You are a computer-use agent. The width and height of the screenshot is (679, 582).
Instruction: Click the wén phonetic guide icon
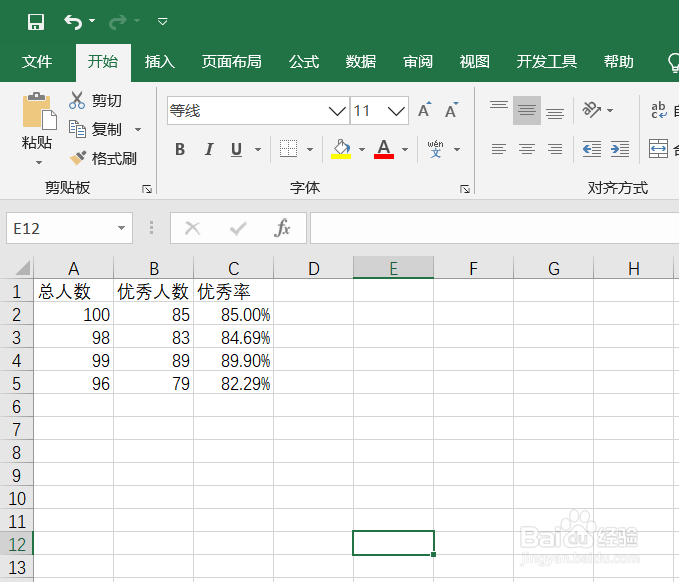point(436,149)
